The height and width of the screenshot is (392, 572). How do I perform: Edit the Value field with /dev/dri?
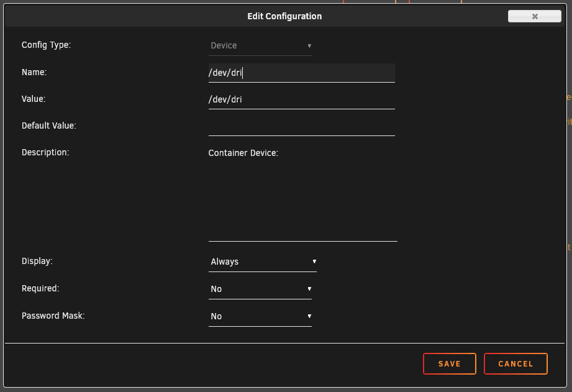(x=302, y=99)
